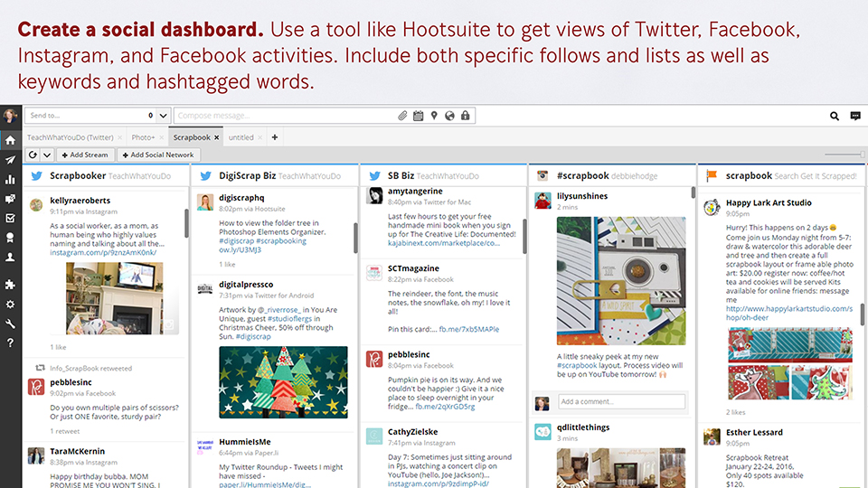Screen dimensions: 868x488
Task: Close the Photo+ tab
Action: tap(162, 137)
